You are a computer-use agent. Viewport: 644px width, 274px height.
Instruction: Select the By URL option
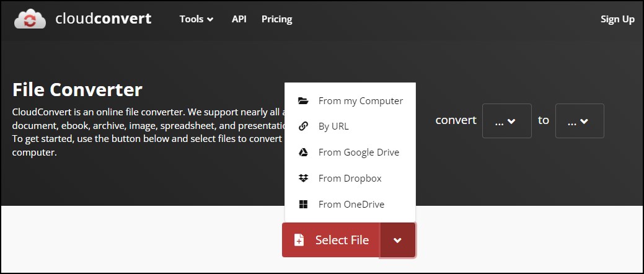(x=350, y=126)
